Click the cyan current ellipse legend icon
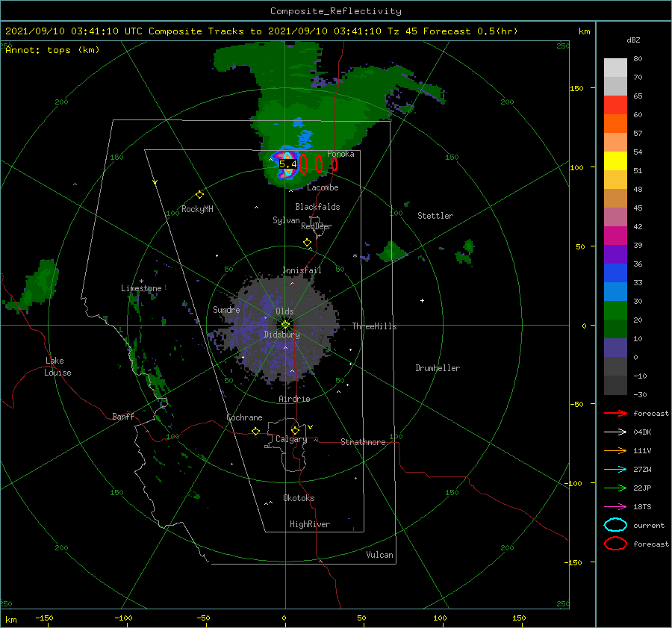The image size is (672, 628). [x=615, y=525]
